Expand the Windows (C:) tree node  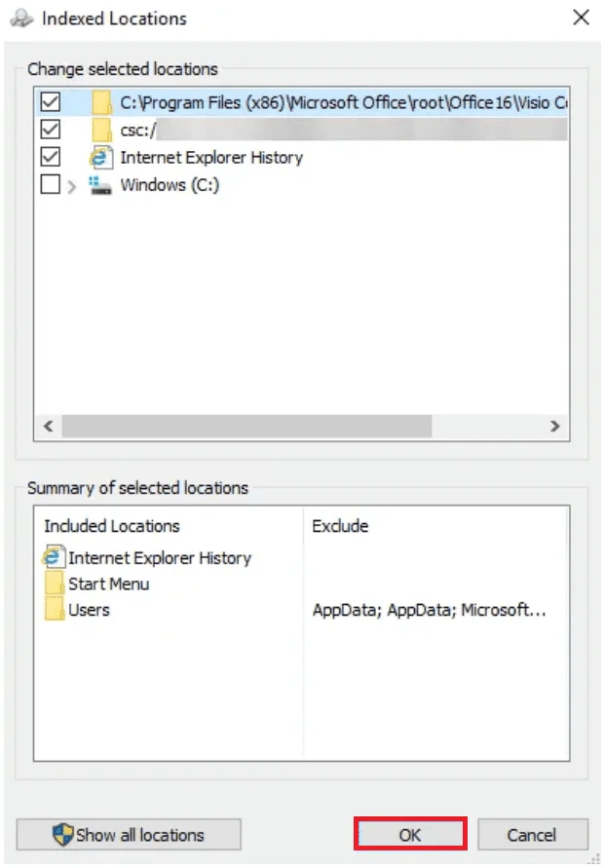(x=72, y=186)
